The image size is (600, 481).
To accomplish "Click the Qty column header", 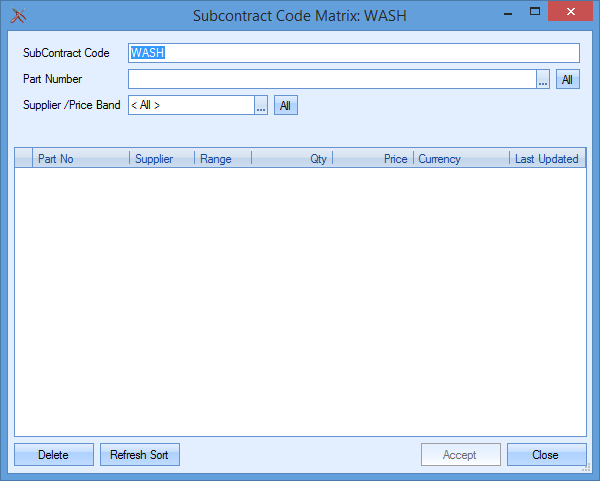I will 292,159.
